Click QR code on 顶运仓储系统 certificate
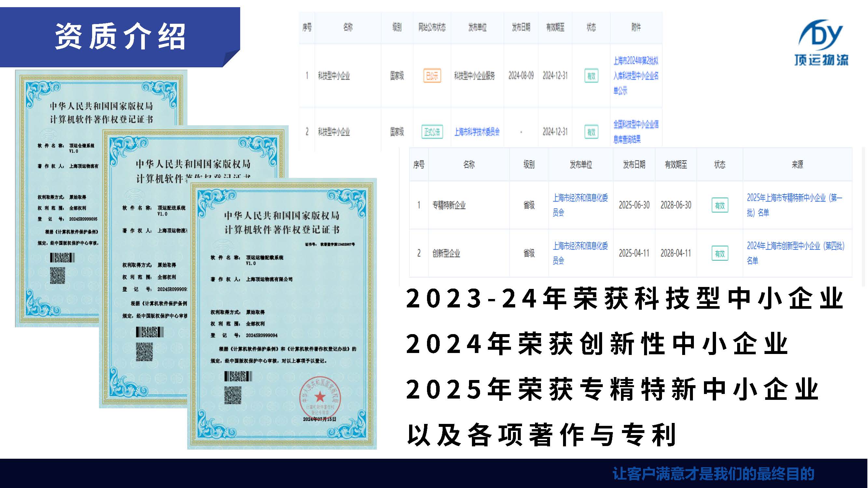Image resolution: width=868 pixels, height=488 pixels. (x=58, y=276)
